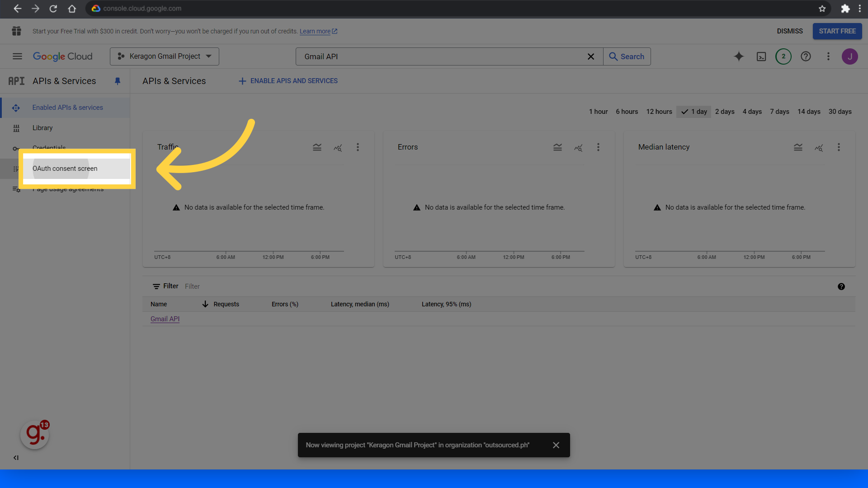Open the Google Cloud navigation hamburger menu
868x488 pixels.
click(x=17, y=56)
